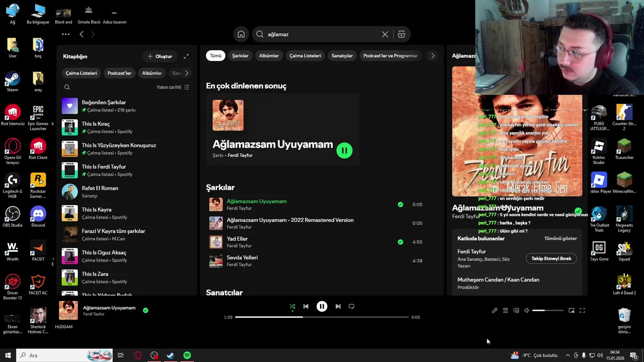Select the Çalma Listeleri search tab
Image resolution: width=644 pixels, height=362 pixels.
[x=305, y=56]
